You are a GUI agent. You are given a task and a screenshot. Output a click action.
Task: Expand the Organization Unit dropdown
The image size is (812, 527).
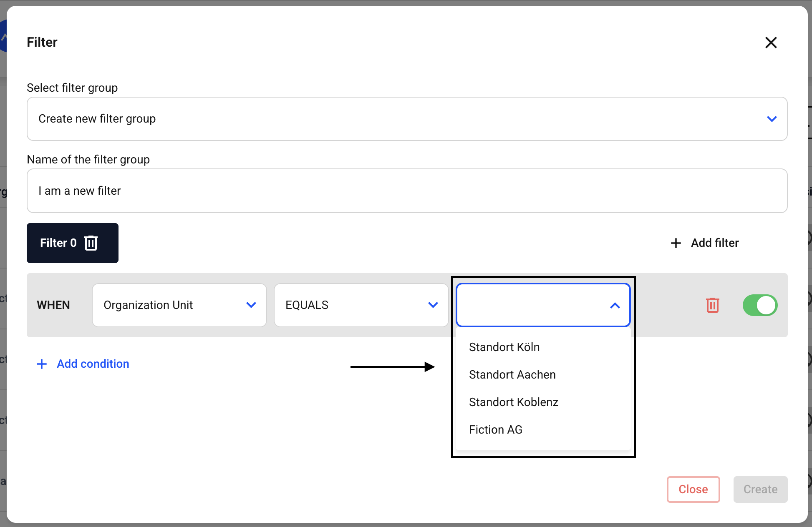(179, 305)
